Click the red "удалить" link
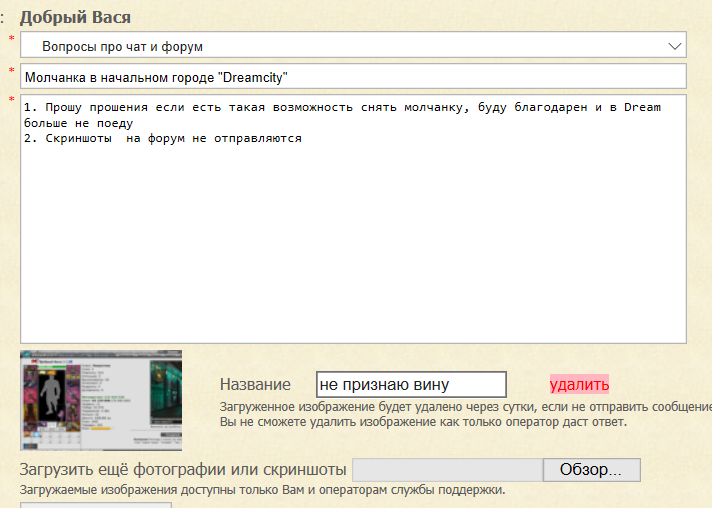 [x=579, y=385]
